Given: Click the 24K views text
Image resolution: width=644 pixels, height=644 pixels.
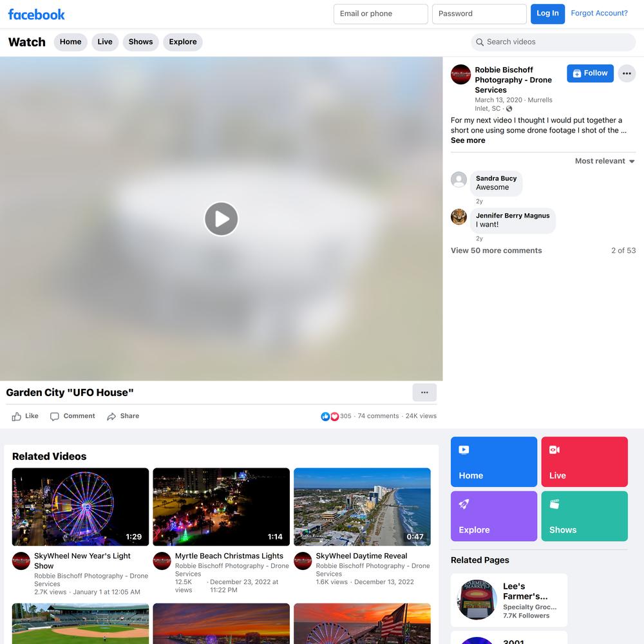Looking at the screenshot, I should pos(421,416).
